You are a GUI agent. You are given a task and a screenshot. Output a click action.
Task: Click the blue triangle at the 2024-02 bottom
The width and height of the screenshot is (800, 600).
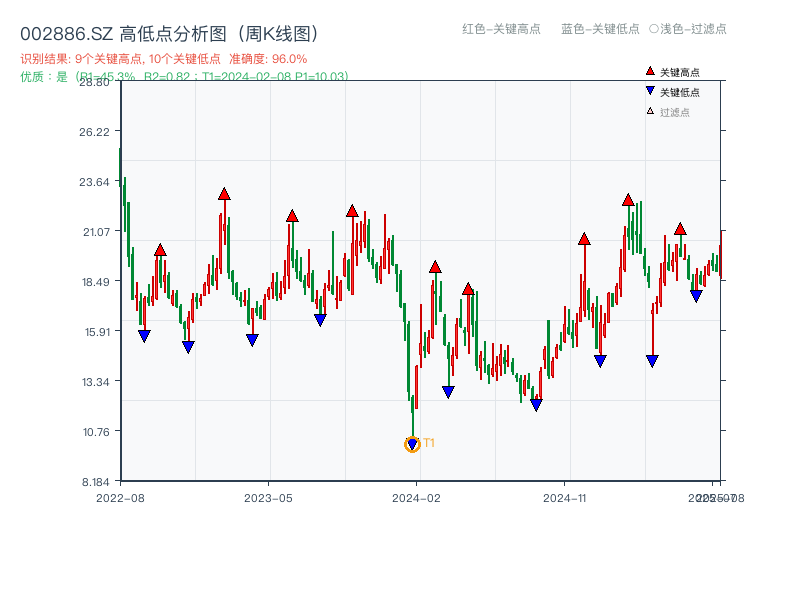[412, 443]
